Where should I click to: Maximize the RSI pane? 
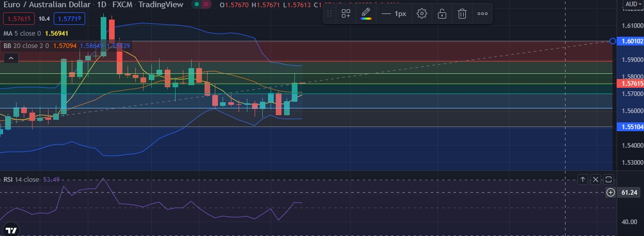click(608, 179)
